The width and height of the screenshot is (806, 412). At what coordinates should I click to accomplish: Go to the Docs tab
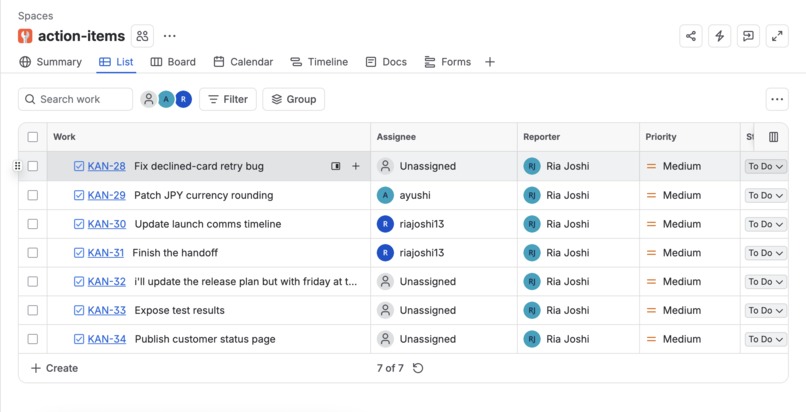click(x=386, y=62)
